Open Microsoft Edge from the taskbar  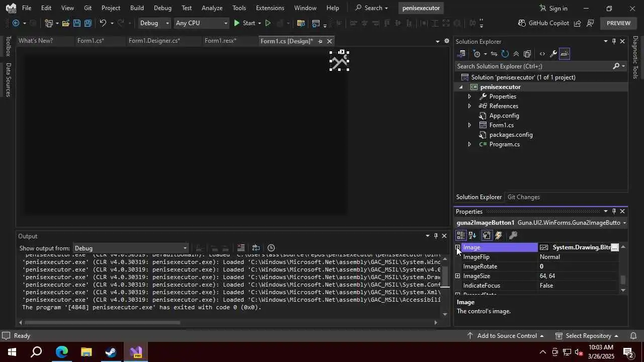tap(62, 352)
